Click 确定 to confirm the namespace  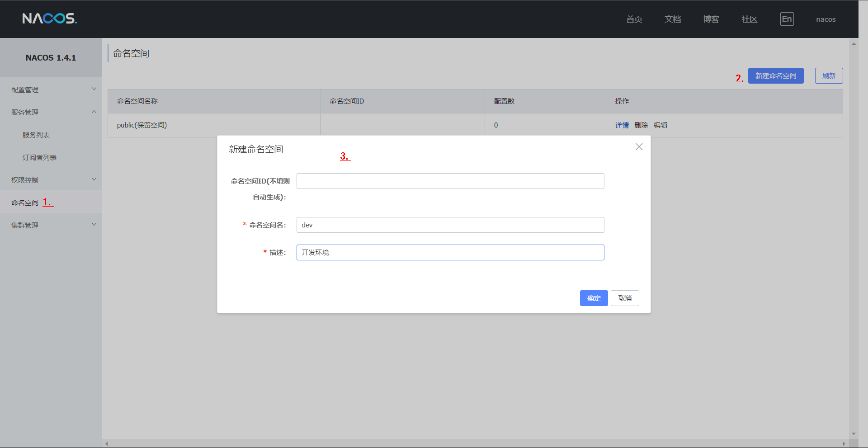tap(594, 298)
